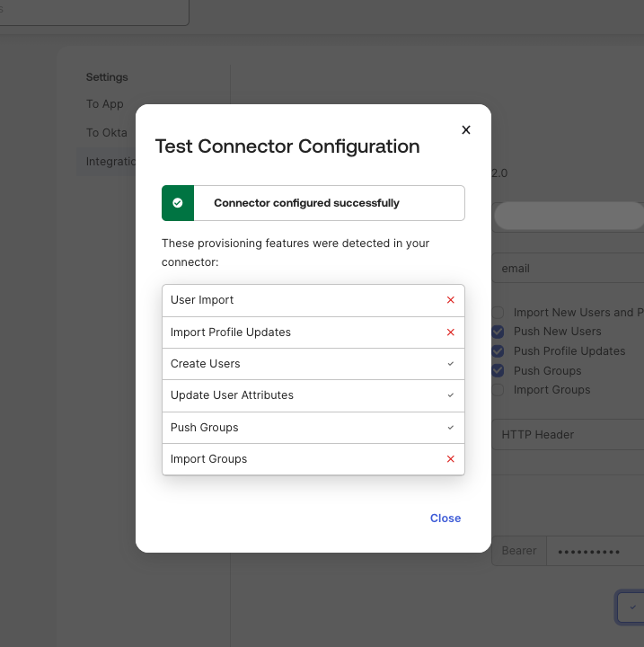Select the Import Groups text in dialog list
Screen dimensions: 644x647
pos(208,459)
